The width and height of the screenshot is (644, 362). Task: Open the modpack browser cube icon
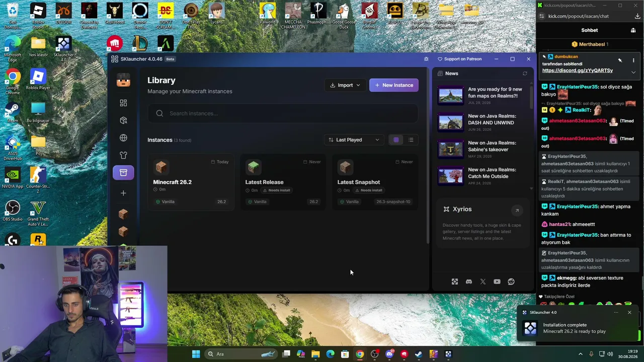(123, 121)
